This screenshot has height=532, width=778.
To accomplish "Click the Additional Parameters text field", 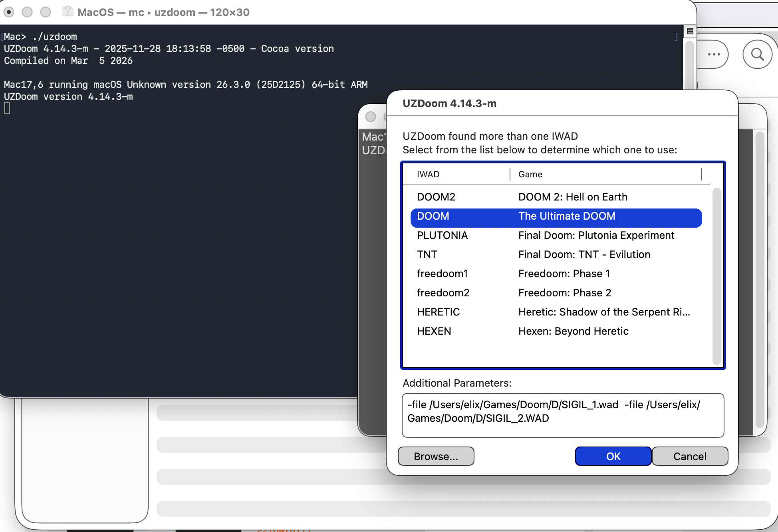I will click(563, 415).
